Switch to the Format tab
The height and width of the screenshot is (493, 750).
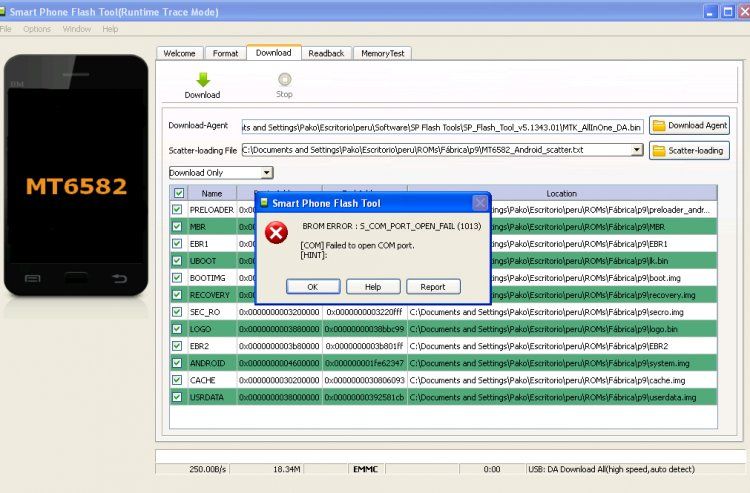pyautogui.click(x=225, y=54)
